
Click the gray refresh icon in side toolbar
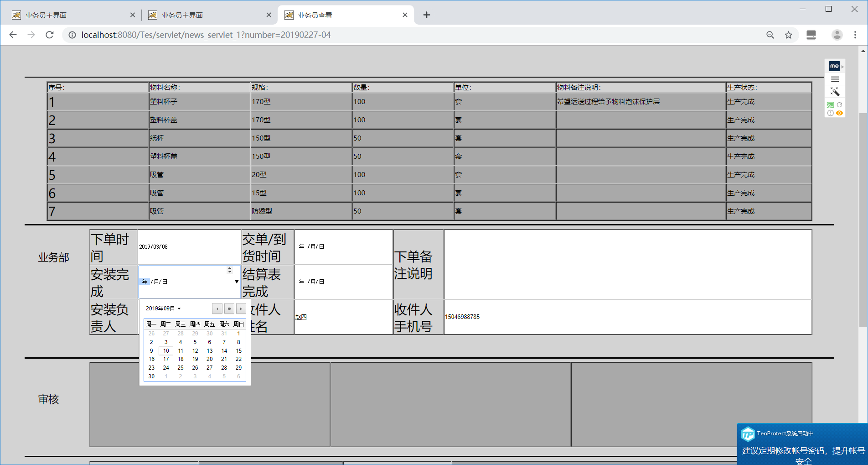coord(839,105)
